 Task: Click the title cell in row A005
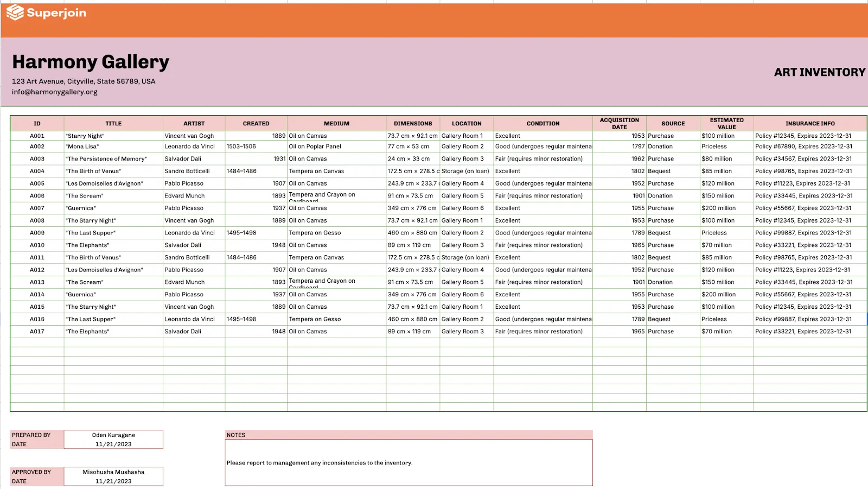[x=113, y=183]
